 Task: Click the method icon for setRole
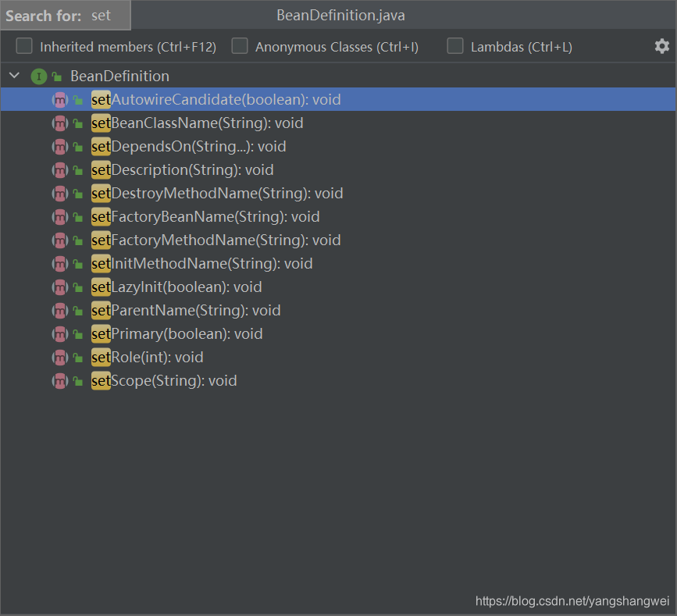click(60, 358)
